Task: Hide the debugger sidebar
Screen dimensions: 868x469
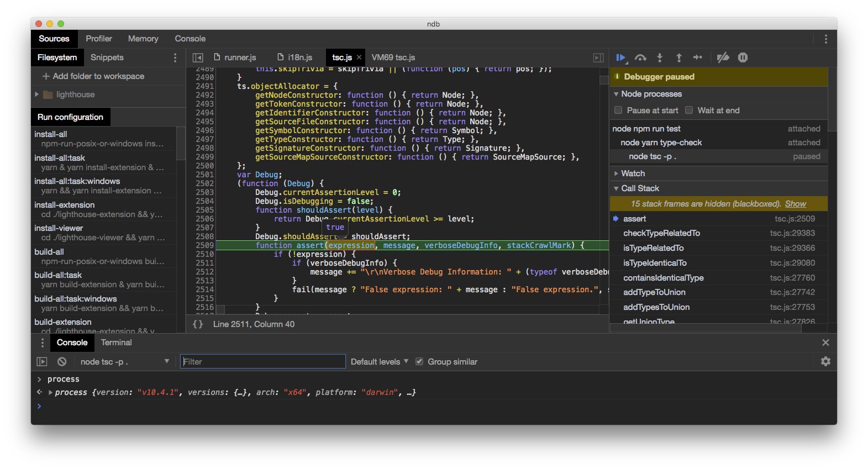Action: point(598,57)
